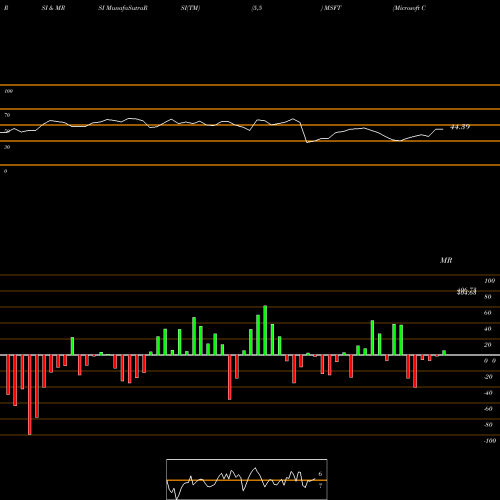The height and width of the screenshot is (500, 500).
Task: Select the lowest red bar reaching -100
Action: [30, 395]
